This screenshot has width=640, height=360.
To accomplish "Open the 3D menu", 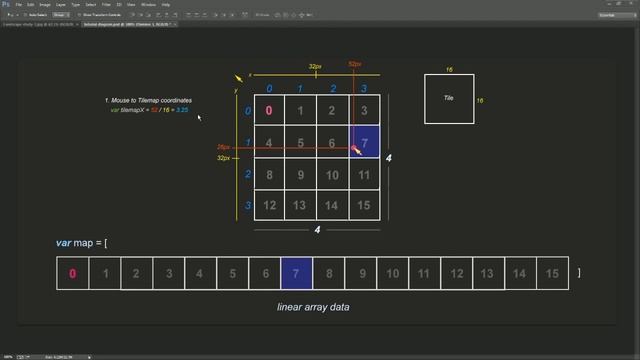I will coord(119,4).
